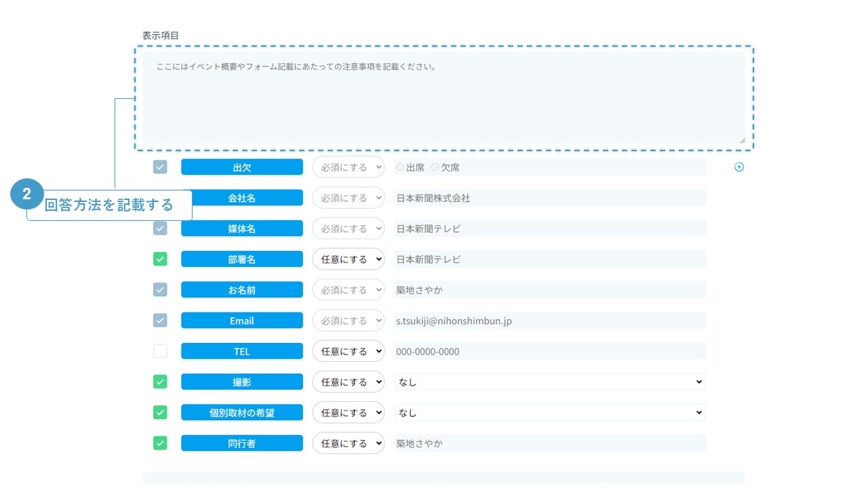Uncheck the 撮影 checkbox
Image resolution: width=868 pixels, height=488 pixels.
click(160, 382)
